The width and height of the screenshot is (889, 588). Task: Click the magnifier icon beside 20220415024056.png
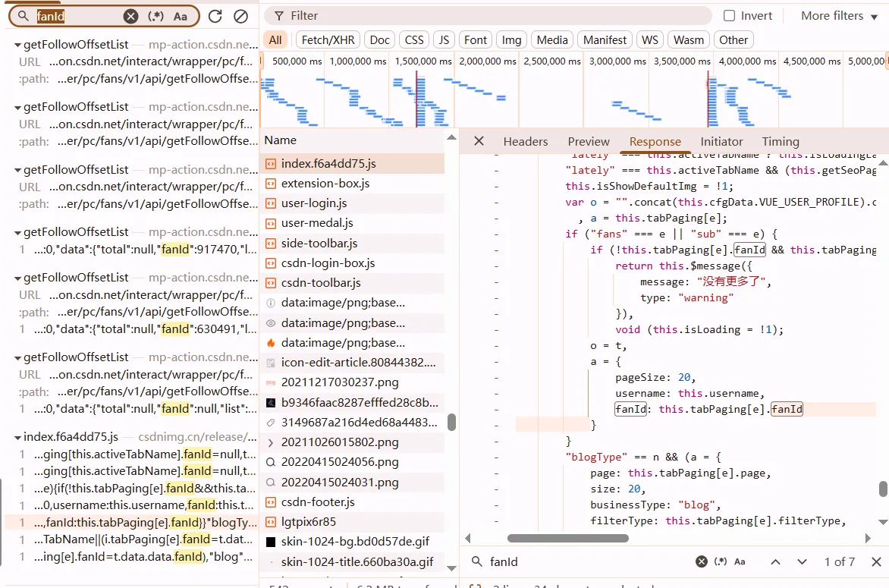click(271, 462)
